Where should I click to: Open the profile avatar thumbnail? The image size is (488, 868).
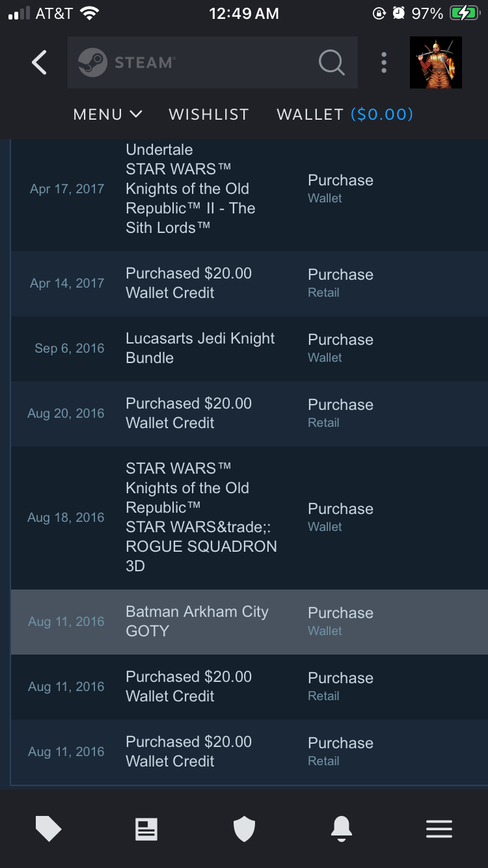coord(435,62)
